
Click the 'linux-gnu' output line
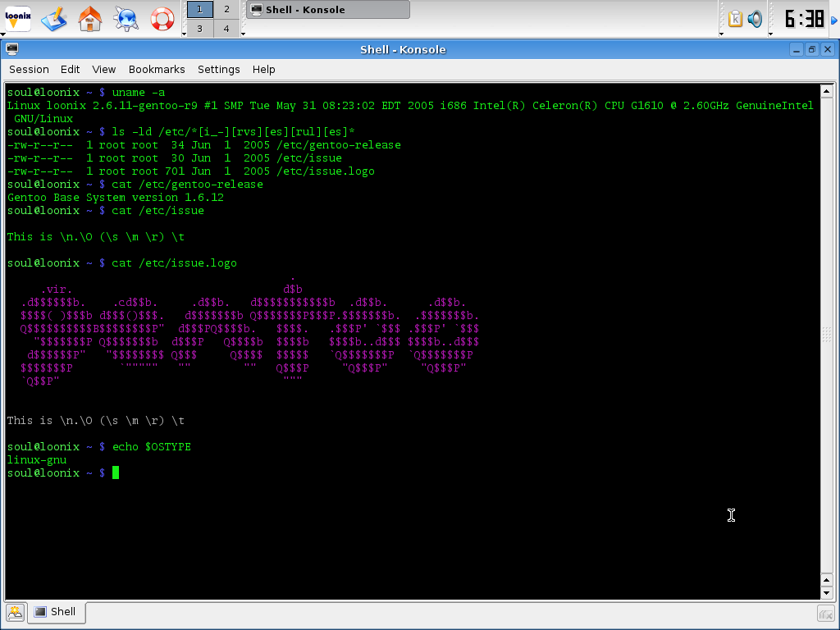[x=37, y=460]
